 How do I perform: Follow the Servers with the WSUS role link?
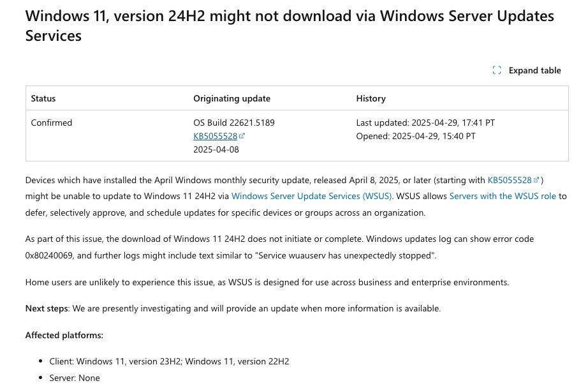coord(503,196)
